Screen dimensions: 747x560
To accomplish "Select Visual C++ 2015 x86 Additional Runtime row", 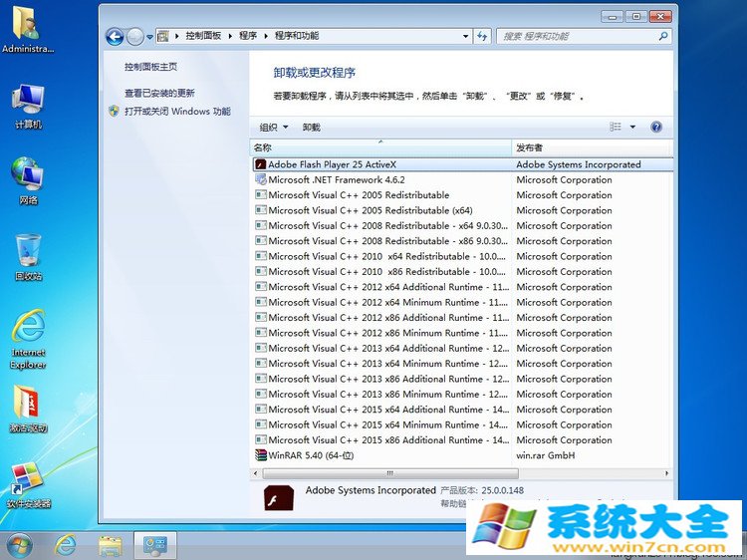I will click(x=461, y=439).
